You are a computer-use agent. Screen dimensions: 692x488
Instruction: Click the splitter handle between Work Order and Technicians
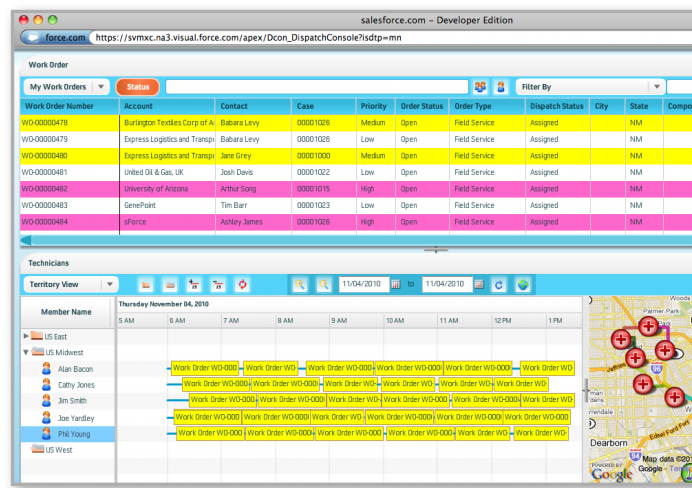coord(436,250)
